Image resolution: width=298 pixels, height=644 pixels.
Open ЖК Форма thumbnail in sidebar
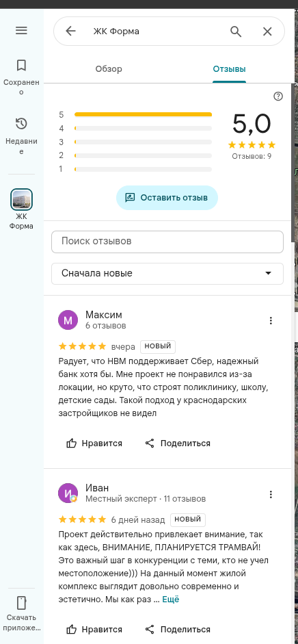coord(21,199)
